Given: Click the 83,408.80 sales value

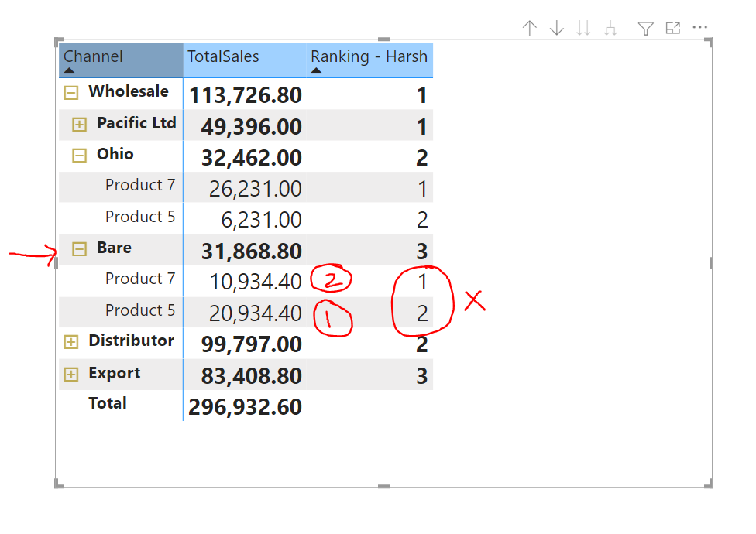Looking at the screenshot, I should coord(252,376).
